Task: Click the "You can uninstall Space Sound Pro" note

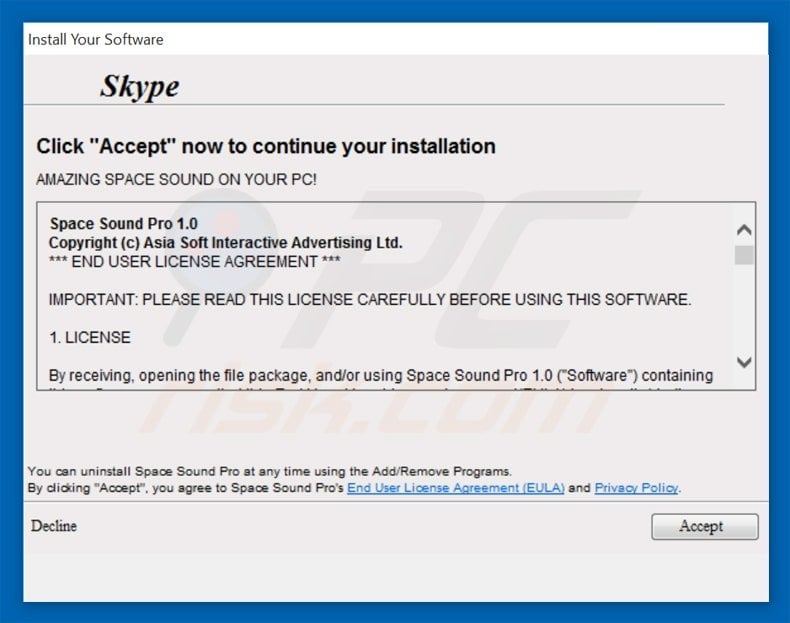Action: pos(269,471)
